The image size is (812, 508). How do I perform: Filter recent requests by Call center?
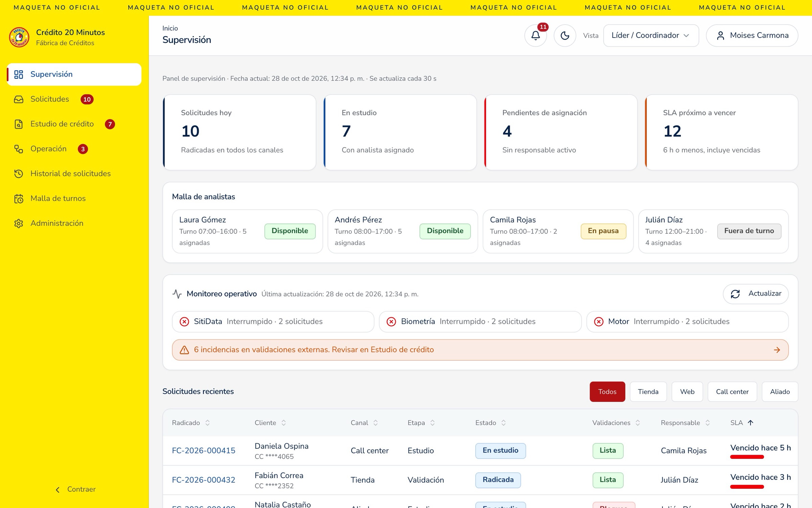coord(732,391)
